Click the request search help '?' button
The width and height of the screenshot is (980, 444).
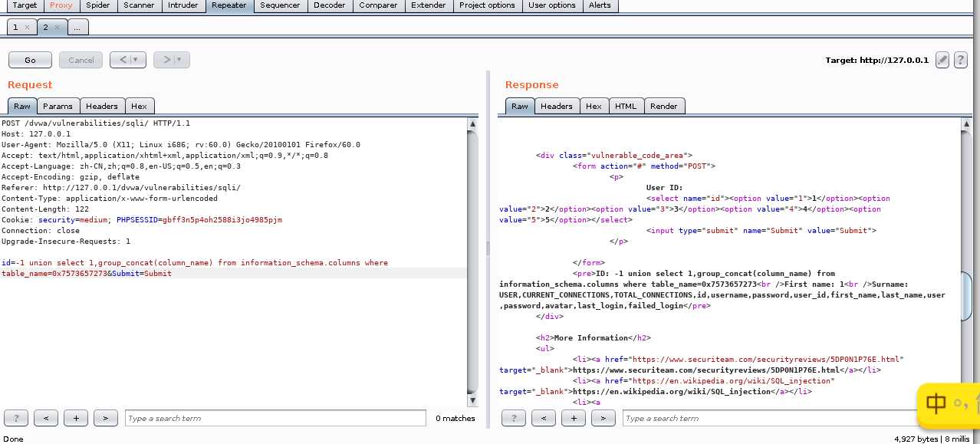tap(16, 418)
